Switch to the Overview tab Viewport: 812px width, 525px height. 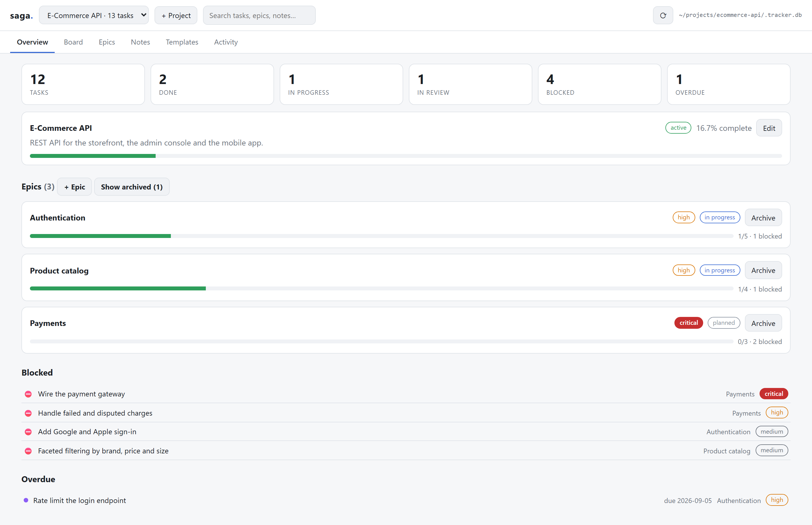pos(32,42)
